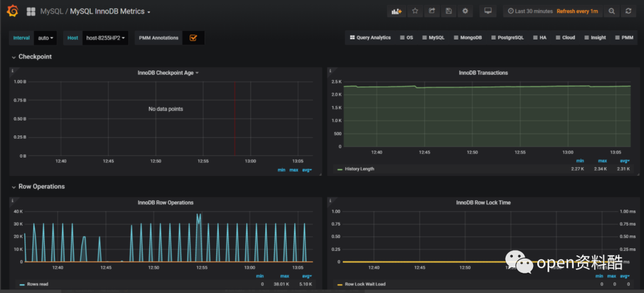Choose a different Host from host-8255HP2 dropdown

click(106, 38)
